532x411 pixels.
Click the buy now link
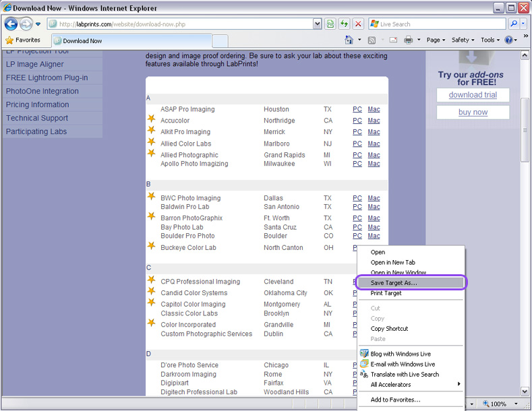coord(473,113)
